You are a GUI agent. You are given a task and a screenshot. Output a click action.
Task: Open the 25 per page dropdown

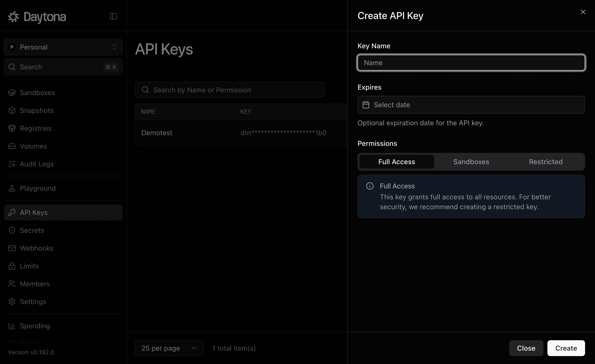click(x=169, y=348)
